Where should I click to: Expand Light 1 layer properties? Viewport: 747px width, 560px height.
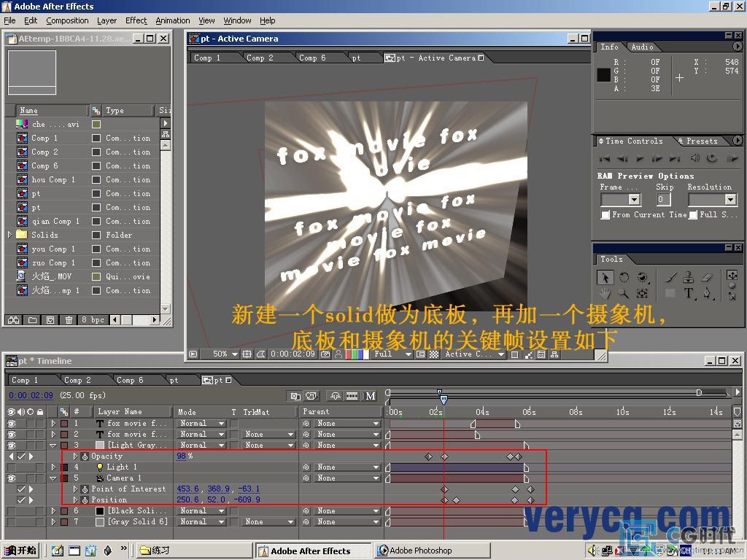pyautogui.click(x=53, y=467)
